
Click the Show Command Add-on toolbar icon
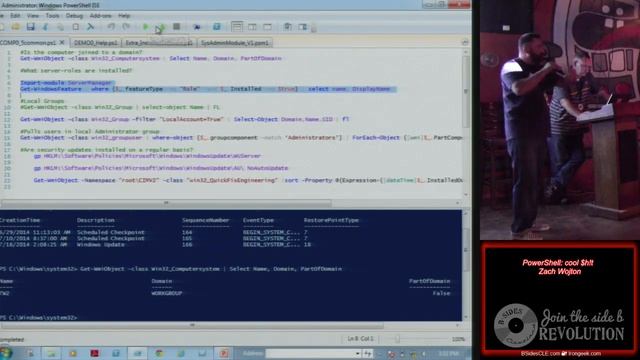click(302, 27)
